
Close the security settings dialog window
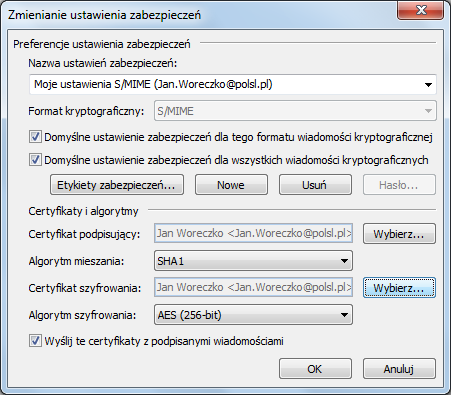click(420, 10)
